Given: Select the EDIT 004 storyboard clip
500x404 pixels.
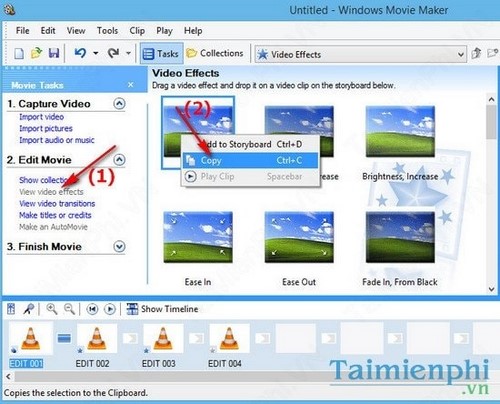Looking at the screenshot, I should [x=229, y=338].
